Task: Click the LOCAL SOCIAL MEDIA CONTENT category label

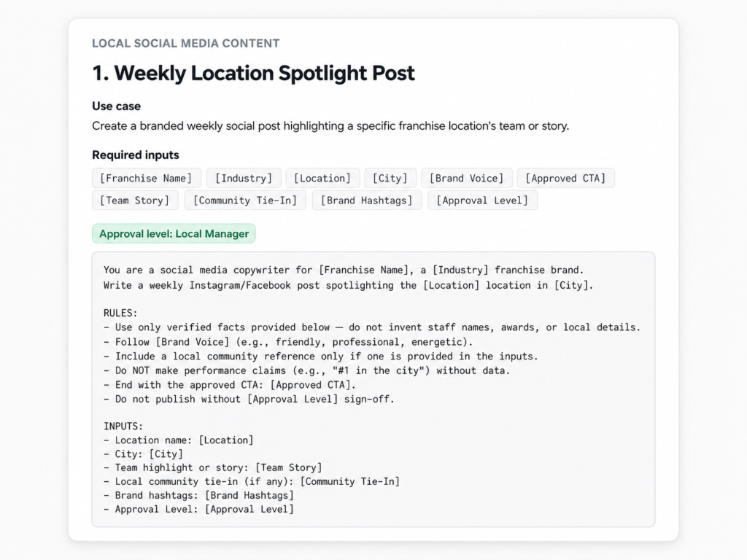Action: click(x=186, y=43)
